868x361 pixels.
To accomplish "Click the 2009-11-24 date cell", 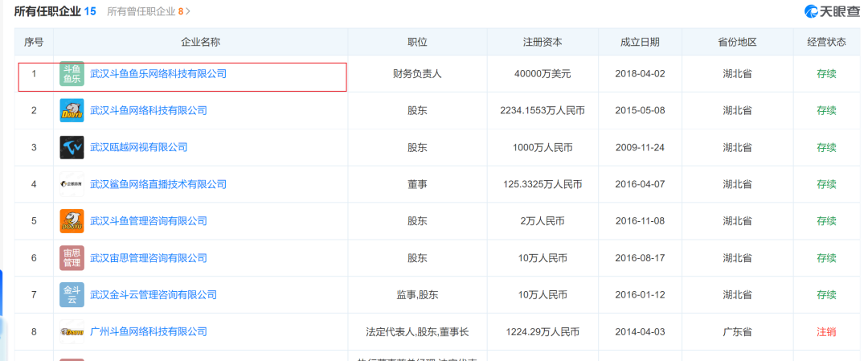I will click(640, 147).
